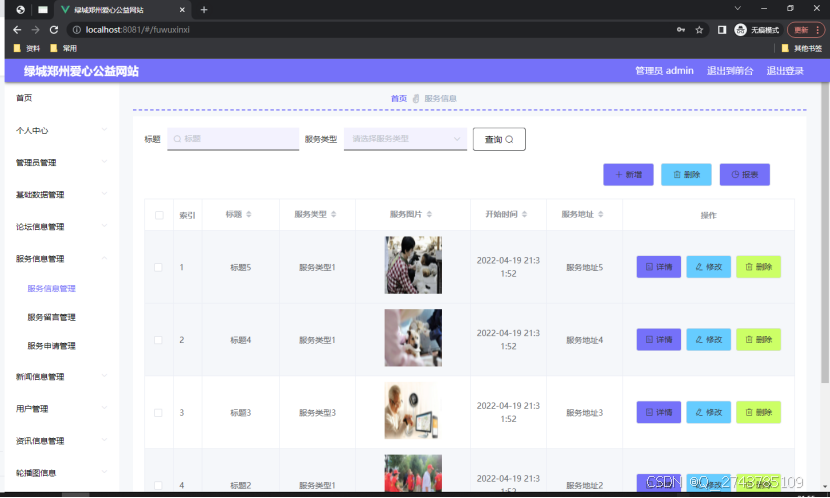Open the 其他书签 bookmarks folder
Screen dimensions: 830x498
801,48
